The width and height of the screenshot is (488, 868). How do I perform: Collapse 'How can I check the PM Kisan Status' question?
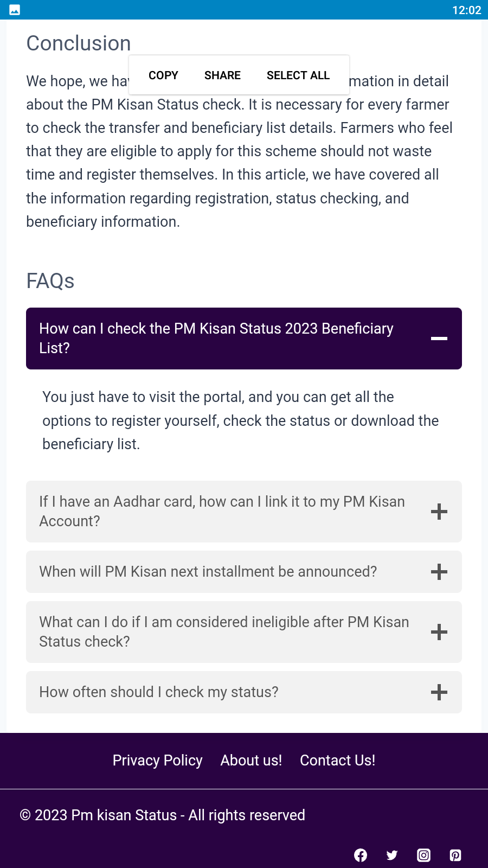coord(216,338)
